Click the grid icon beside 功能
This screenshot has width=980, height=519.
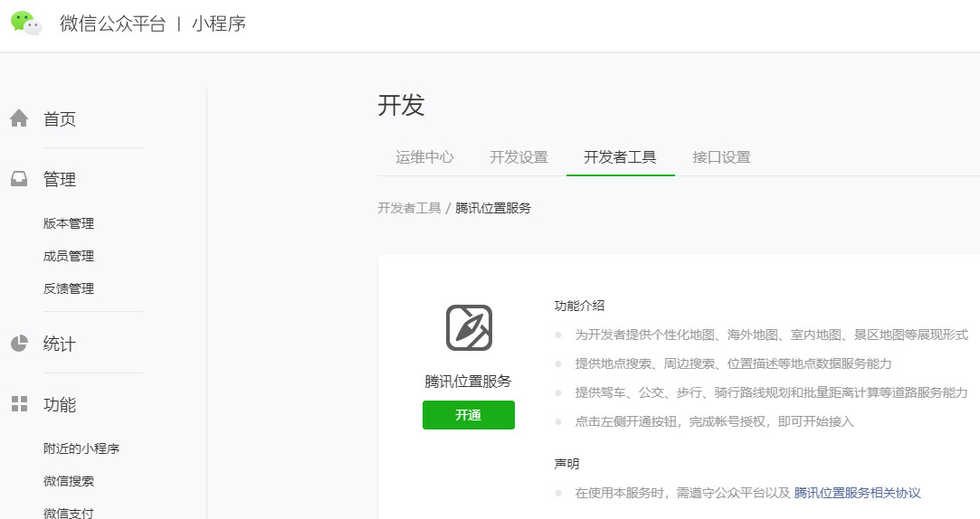(x=19, y=404)
